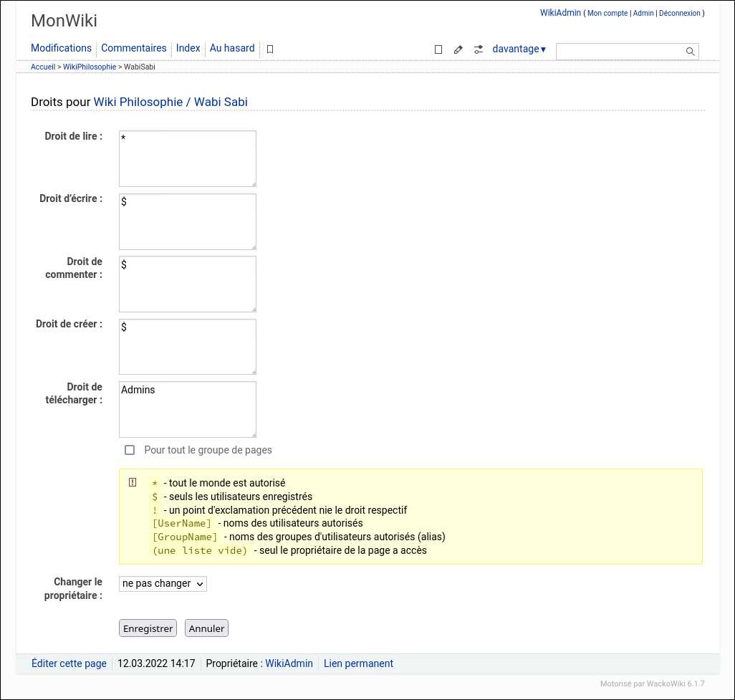735x700 pixels.
Task: Open the 'Lien permanent' link
Action: [358, 663]
